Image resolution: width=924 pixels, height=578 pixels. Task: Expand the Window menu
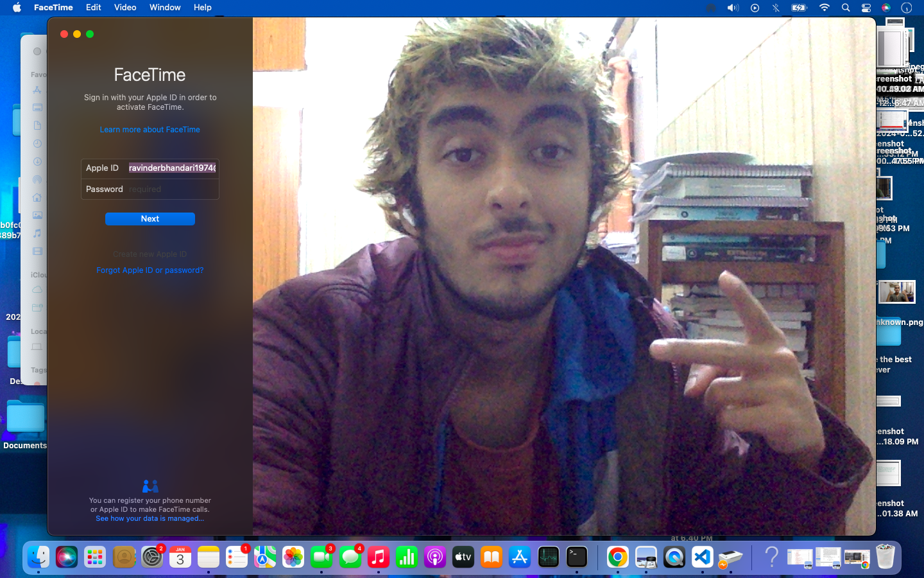point(165,8)
